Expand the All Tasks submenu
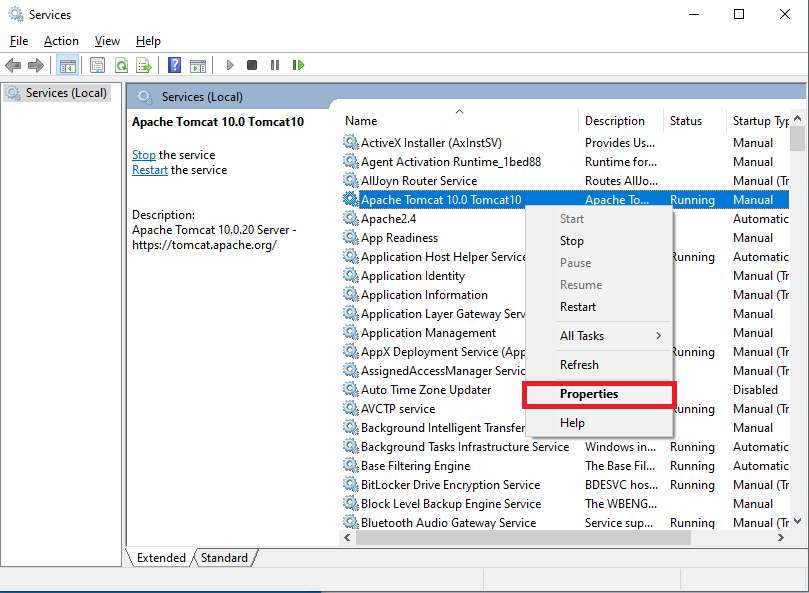Viewport: 809px width, 593px height. 598,336
